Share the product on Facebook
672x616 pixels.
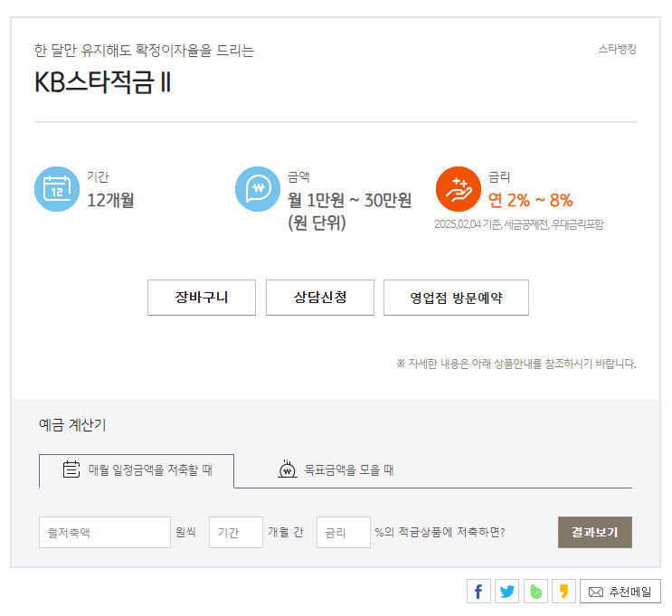point(478,592)
